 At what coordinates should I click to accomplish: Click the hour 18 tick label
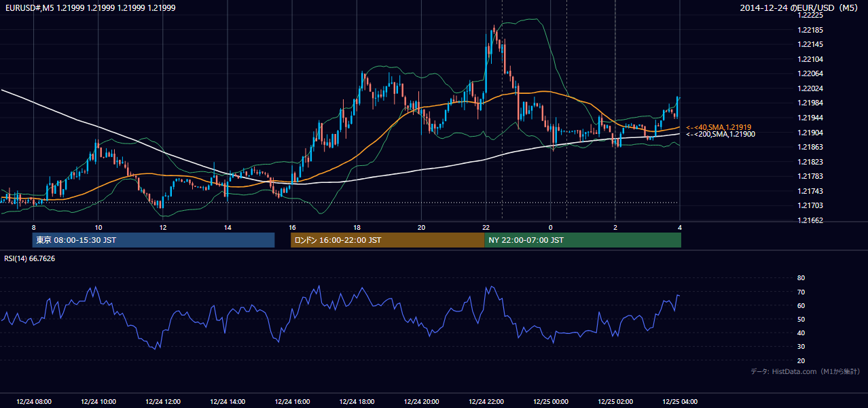(x=357, y=227)
